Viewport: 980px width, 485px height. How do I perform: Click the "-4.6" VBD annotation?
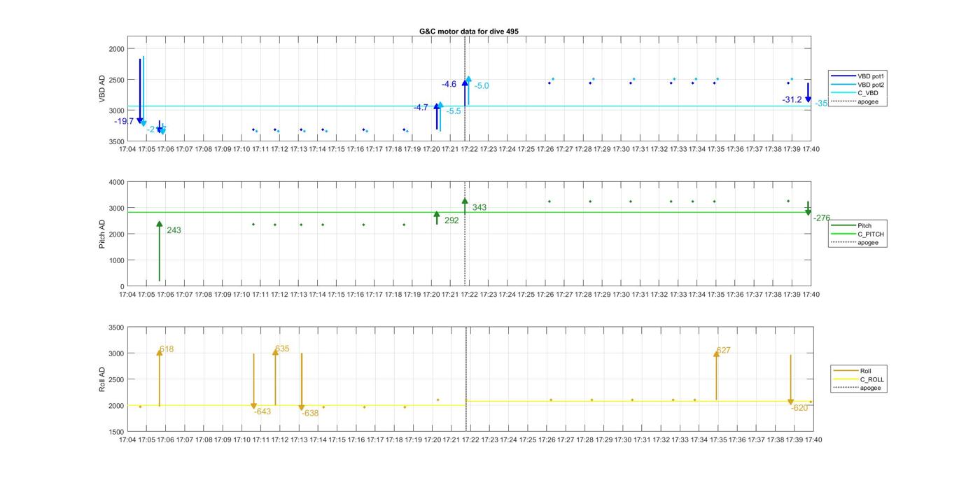449,84
